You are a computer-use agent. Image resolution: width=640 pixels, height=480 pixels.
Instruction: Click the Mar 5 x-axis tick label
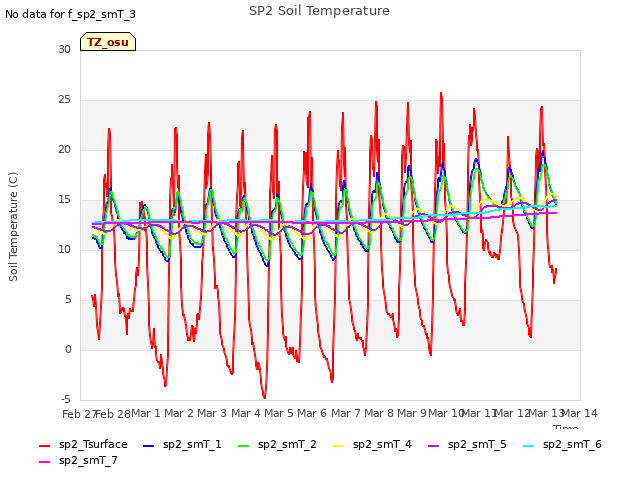pos(279,413)
